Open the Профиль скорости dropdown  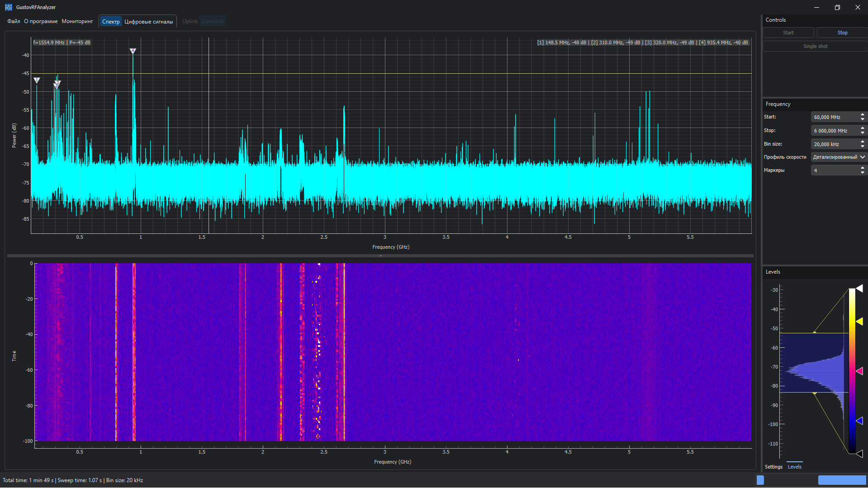pos(838,157)
